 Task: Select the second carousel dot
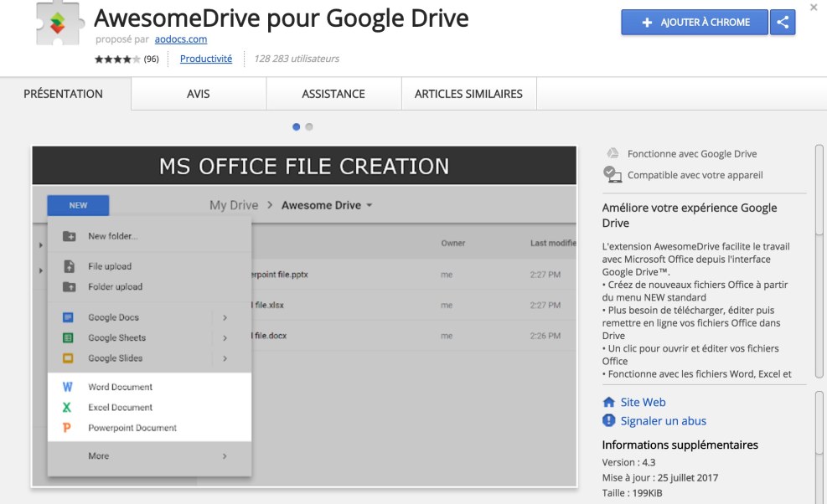310,126
